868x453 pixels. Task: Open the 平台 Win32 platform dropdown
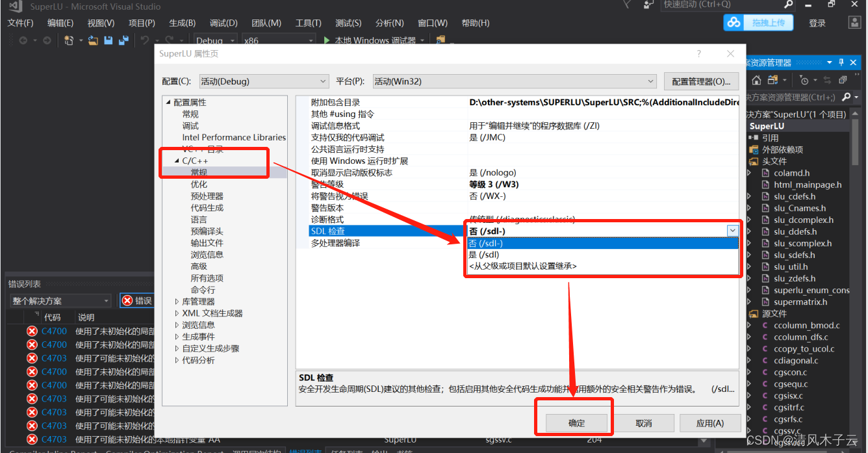coord(515,81)
